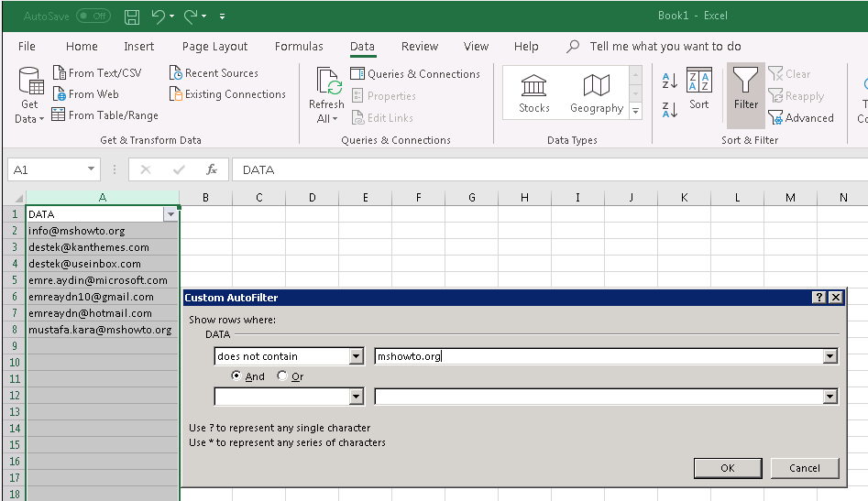
Task: Switch to the Insert tab
Action: coord(139,47)
